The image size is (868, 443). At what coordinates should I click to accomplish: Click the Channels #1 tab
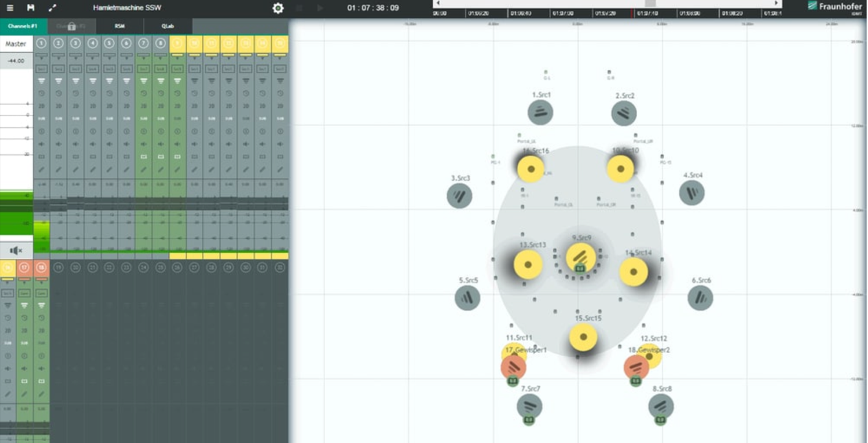pos(23,26)
